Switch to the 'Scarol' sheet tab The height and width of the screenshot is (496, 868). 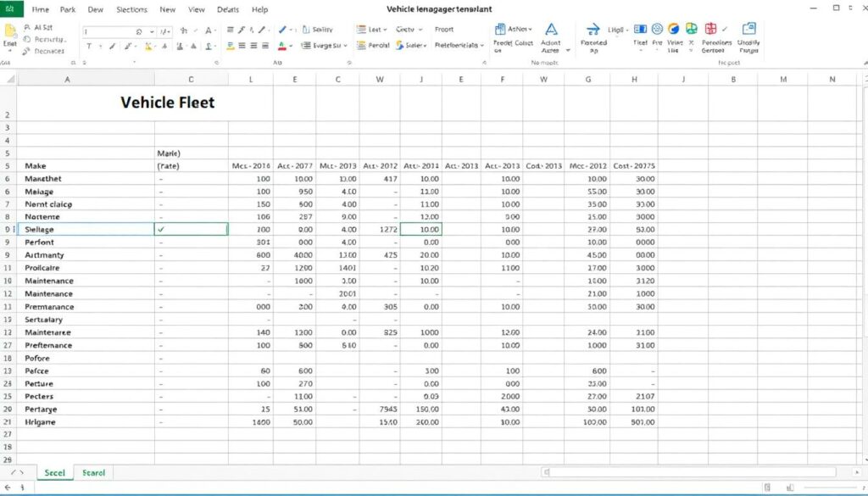[x=93, y=473]
